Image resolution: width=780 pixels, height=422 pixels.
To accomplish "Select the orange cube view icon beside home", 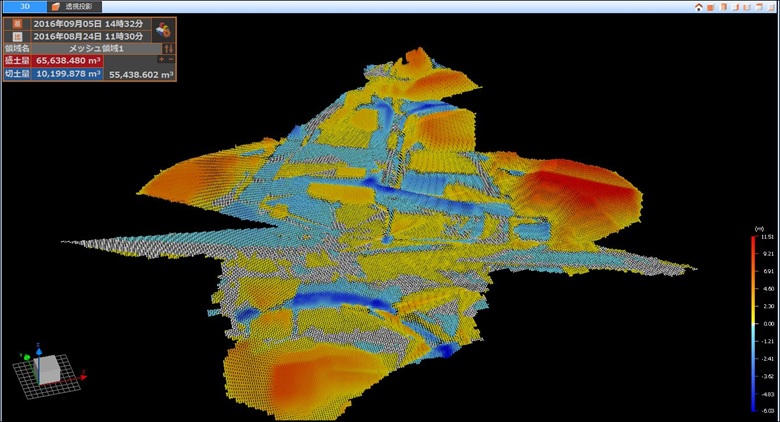I will pyautogui.click(x=710, y=7).
